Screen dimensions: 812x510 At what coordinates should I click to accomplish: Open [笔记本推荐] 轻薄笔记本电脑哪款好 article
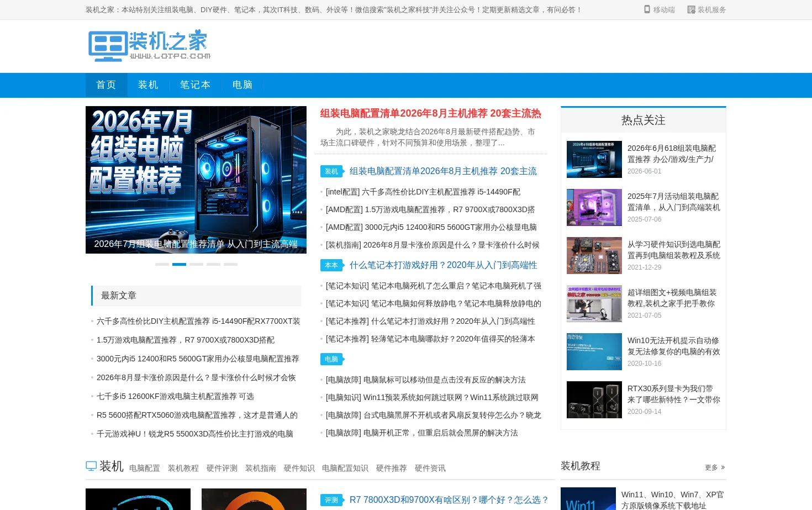tap(430, 339)
